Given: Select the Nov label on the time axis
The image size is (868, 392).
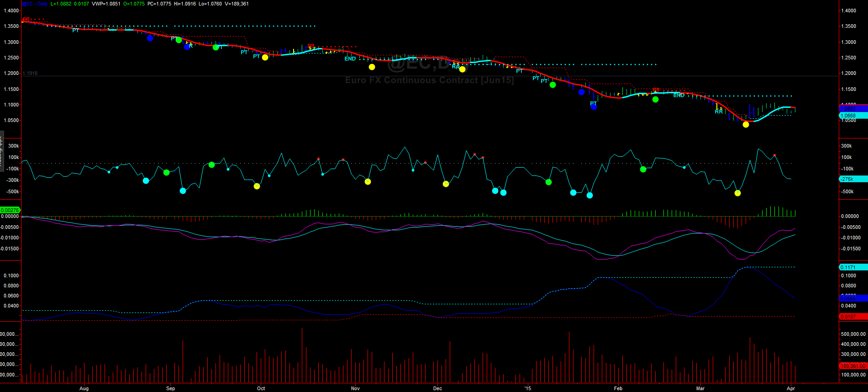Looking at the screenshot, I should click(355, 388).
